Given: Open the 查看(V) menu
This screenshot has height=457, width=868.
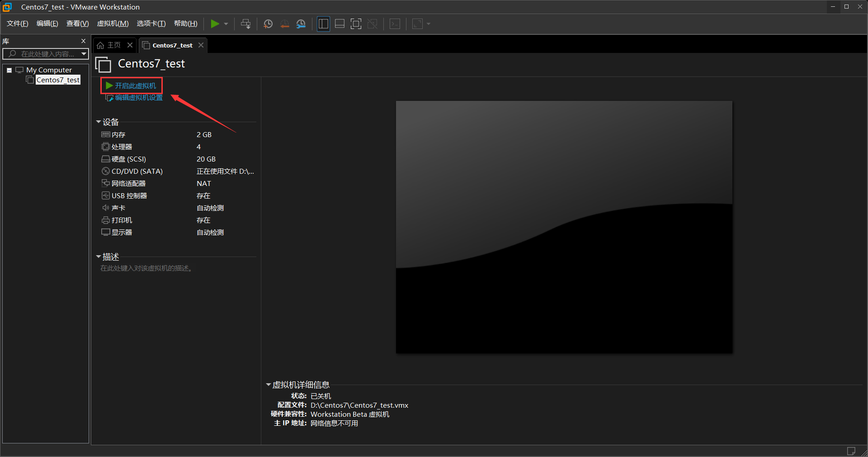Looking at the screenshot, I should pos(77,24).
